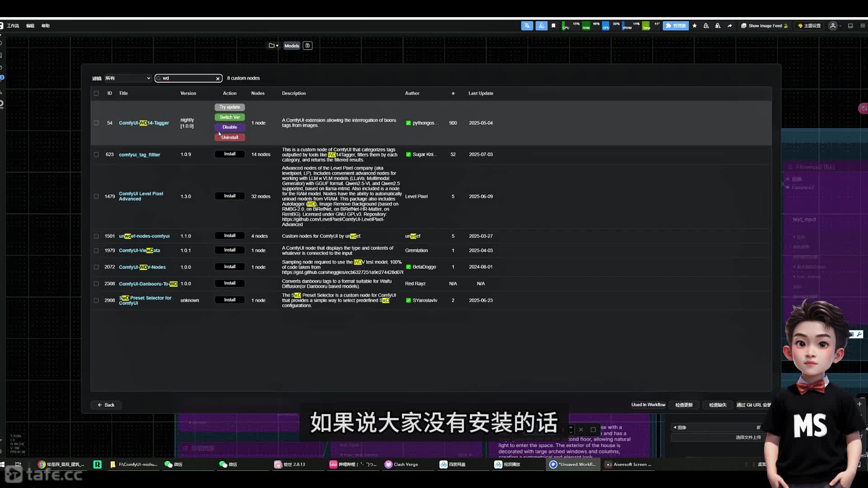
Task: Click the share arrow icon in top toolbar
Action: pyautogui.click(x=730, y=26)
